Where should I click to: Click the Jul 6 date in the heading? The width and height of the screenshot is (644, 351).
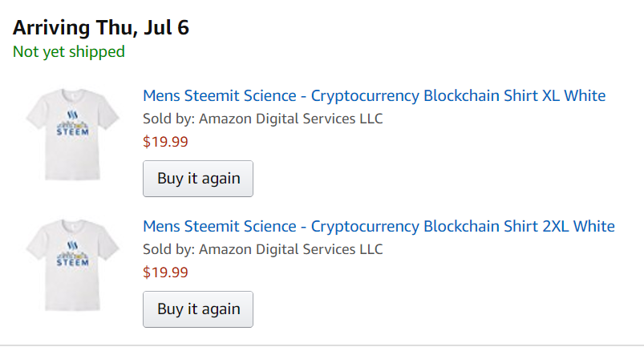pyautogui.click(x=167, y=27)
